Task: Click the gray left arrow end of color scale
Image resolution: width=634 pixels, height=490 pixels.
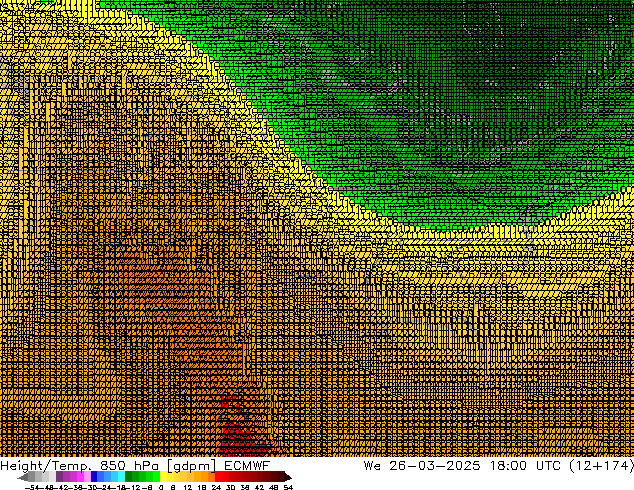Action: coord(23,477)
